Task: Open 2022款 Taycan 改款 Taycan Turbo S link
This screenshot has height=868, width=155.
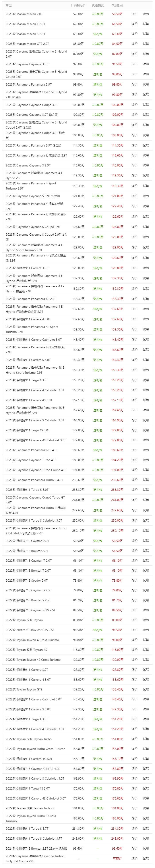Action: tap(30, 808)
